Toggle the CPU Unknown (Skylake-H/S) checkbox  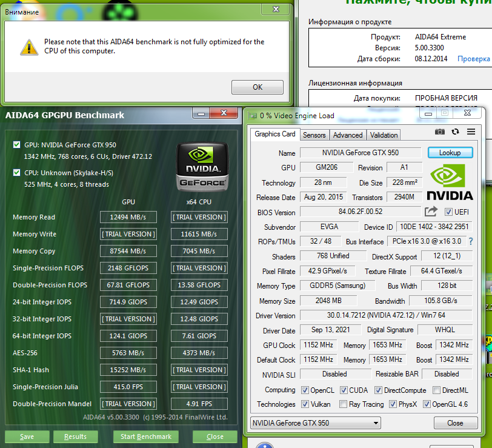(16, 173)
